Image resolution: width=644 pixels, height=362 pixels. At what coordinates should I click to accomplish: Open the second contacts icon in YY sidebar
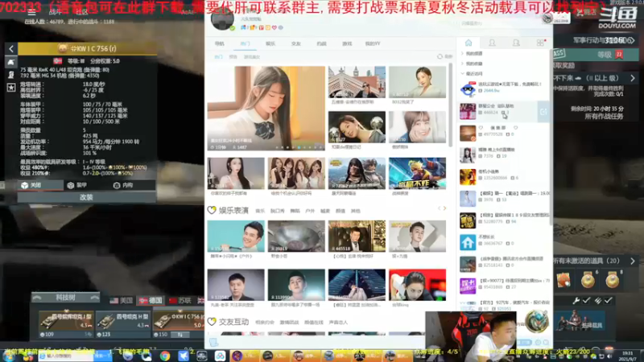(516, 43)
